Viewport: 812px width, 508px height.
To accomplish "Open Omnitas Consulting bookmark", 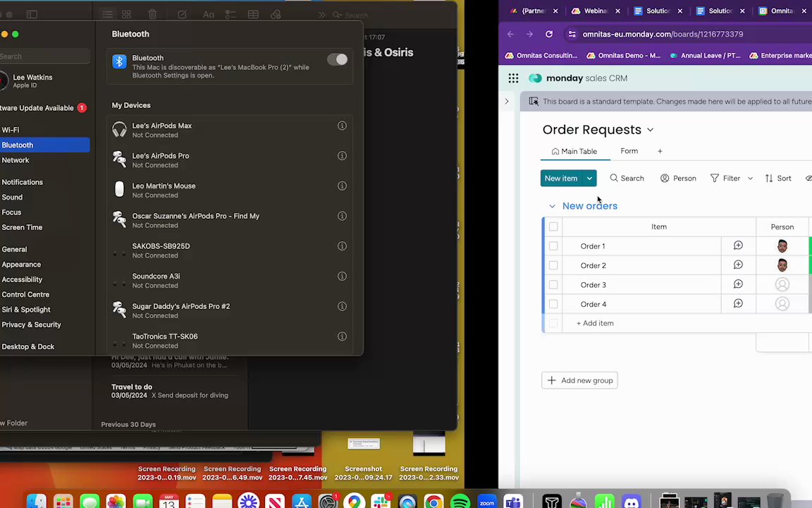I will pyautogui.click(x=541, y=56).
